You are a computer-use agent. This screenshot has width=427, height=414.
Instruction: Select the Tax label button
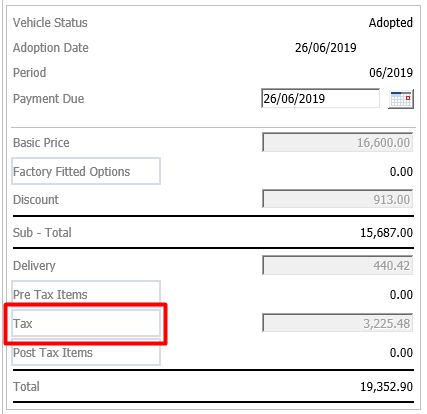86,323
